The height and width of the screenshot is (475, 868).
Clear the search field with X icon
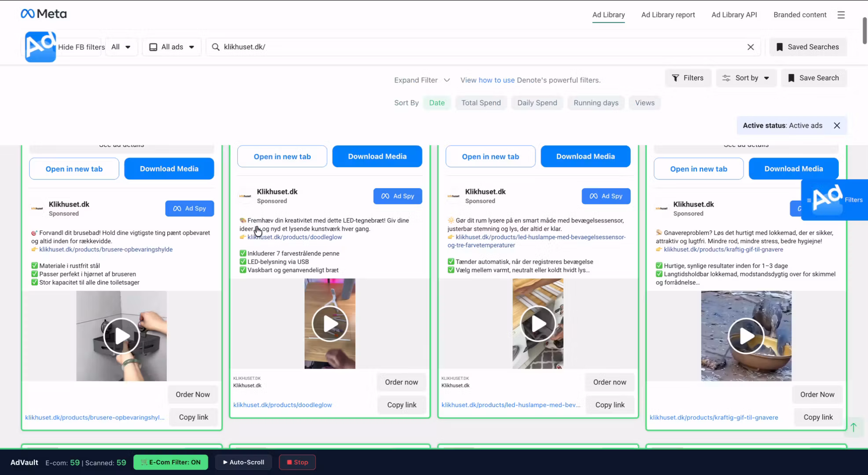coord(750,47)
